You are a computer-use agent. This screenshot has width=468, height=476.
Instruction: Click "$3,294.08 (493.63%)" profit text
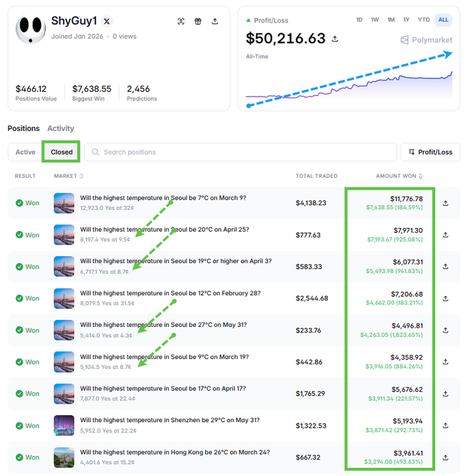(393, 462)
